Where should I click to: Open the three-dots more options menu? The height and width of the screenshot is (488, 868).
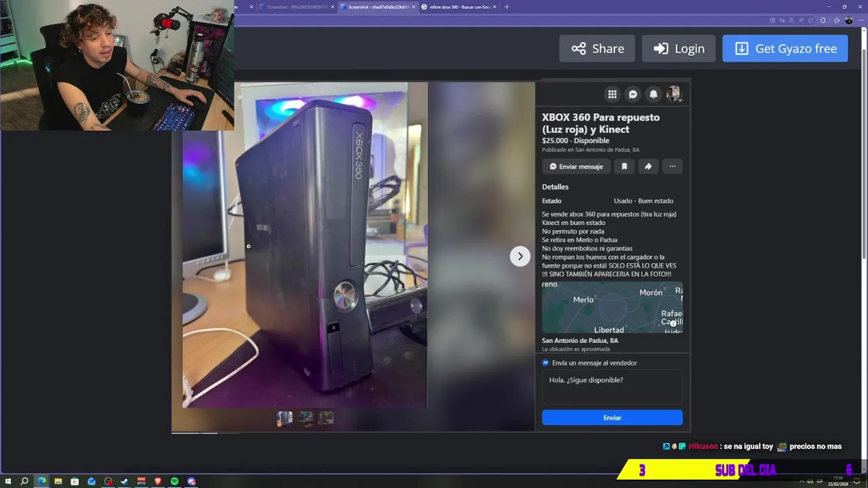click(x=672, y=166)
